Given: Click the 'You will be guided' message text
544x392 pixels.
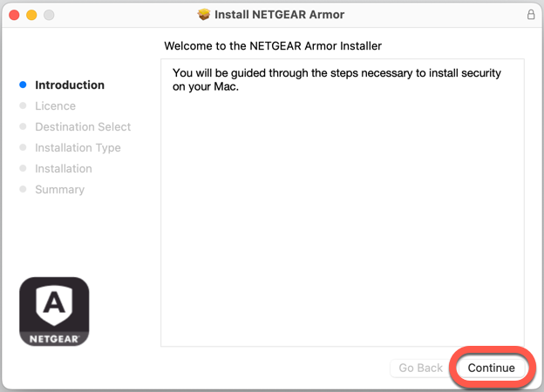Looking at the screenshot, I should tap(337, 80).
